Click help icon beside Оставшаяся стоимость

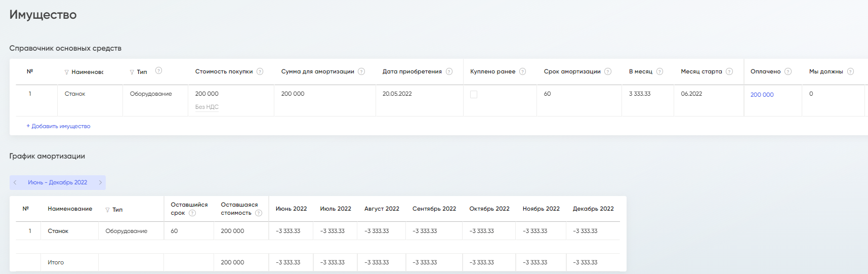pyautogui.click(x=259, y=213)
